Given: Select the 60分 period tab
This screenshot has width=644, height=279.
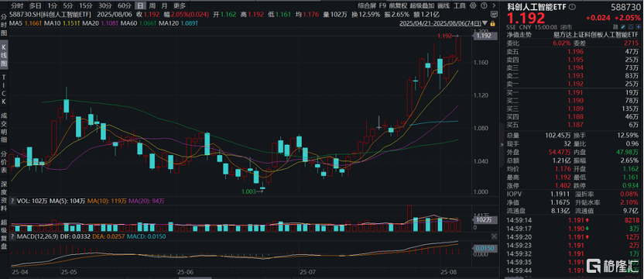Looking at the screenshot, I should [125, 5].
